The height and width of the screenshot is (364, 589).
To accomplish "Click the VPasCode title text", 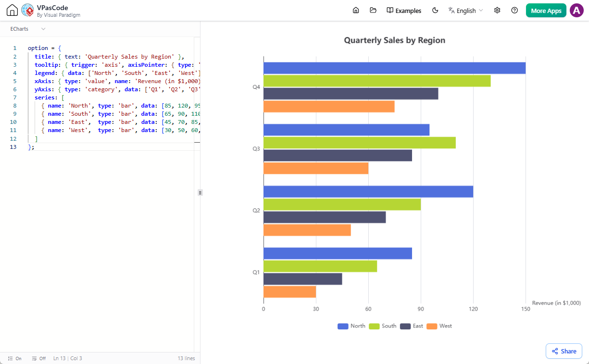I will coord(52,8).
